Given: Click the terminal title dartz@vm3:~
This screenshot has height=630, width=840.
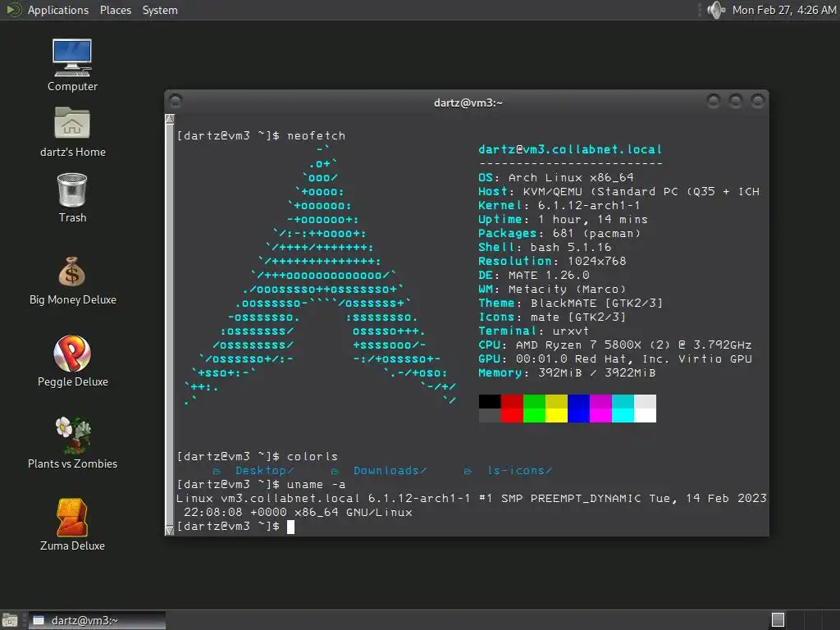Looking at the screenshot, I should (468, 103).
